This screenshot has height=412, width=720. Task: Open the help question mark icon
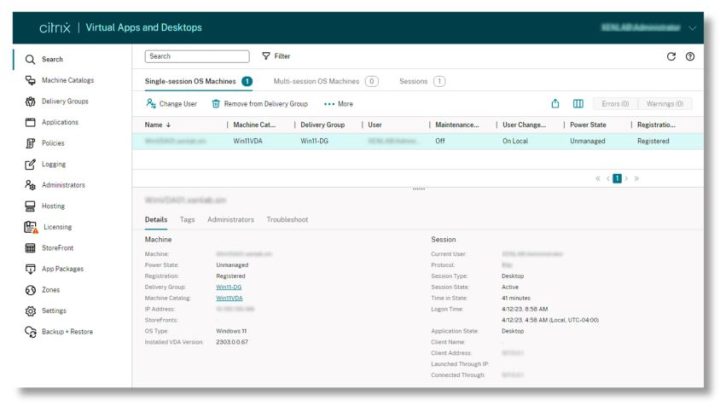[690, 57]
